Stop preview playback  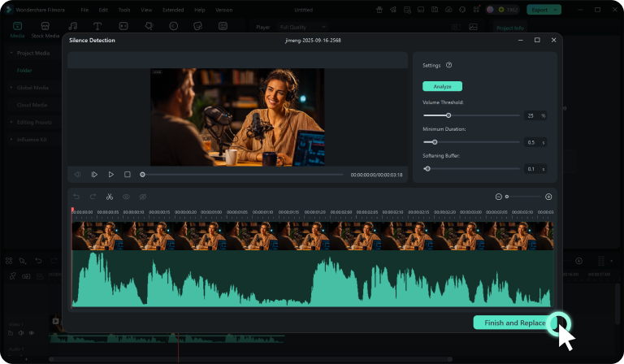tap(128, 175)
